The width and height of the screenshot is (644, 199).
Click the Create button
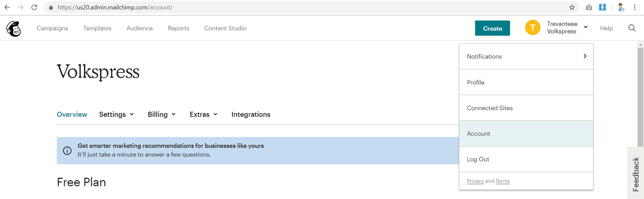[x=492, y=28]
